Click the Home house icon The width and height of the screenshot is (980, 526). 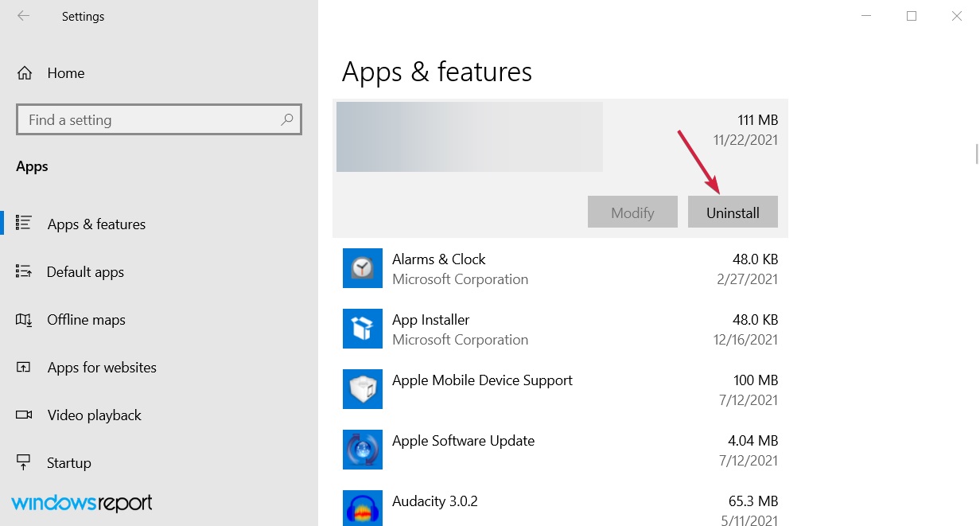coord(25,73)
